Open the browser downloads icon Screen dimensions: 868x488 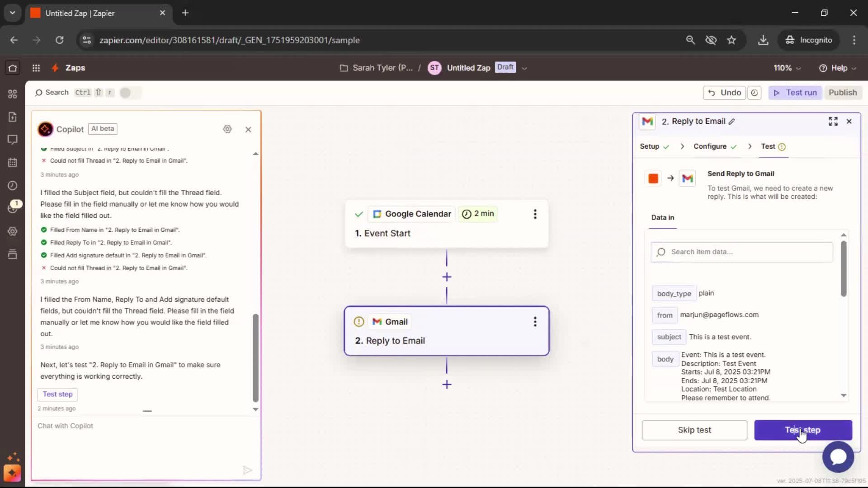(763, 40)
